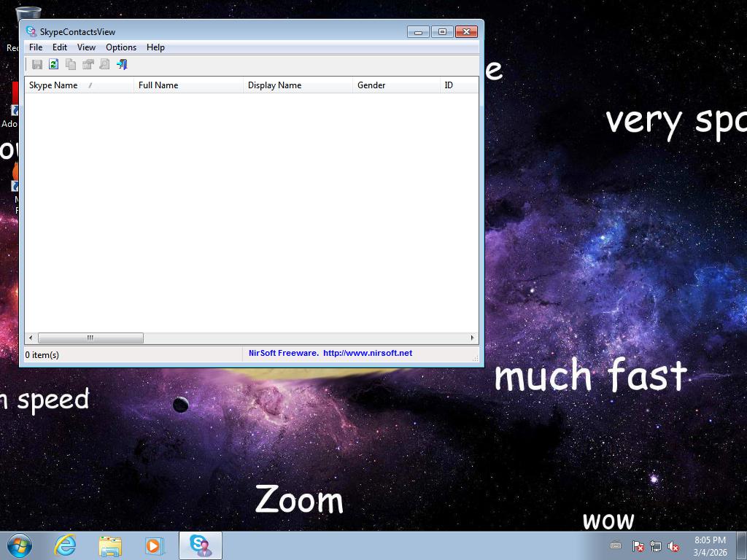Click the Save Selected Items toolbar icon
The image size is (747, 560).
click(37, 64)
